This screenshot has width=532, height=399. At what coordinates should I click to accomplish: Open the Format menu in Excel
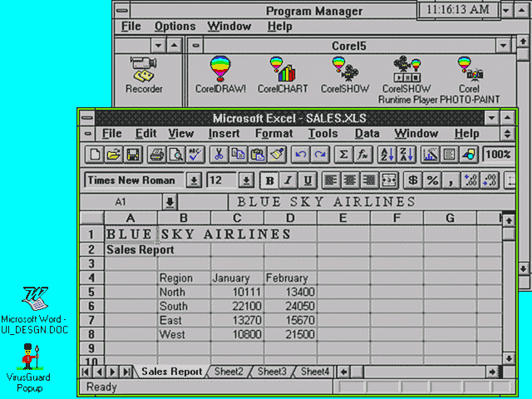tap(273, 134)
